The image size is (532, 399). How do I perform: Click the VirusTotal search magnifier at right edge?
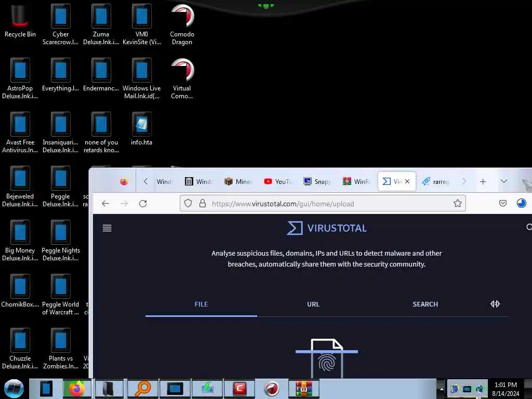coord(529,227)
